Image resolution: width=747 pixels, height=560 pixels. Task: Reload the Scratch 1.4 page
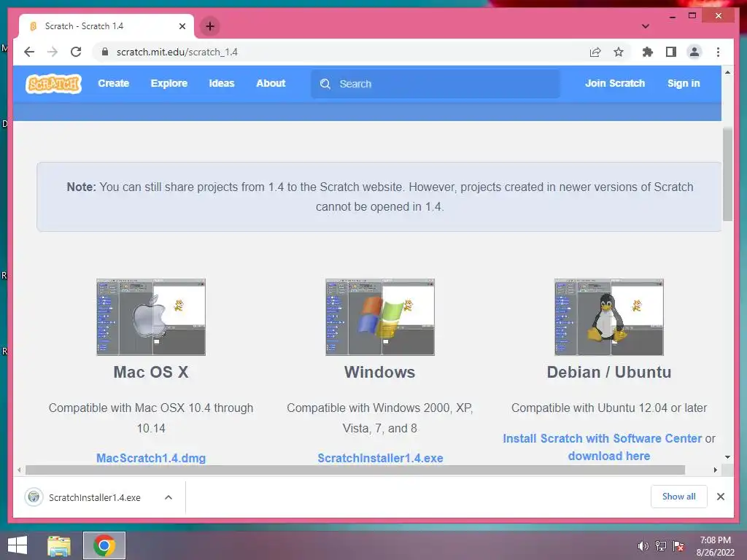click(76, 52)
